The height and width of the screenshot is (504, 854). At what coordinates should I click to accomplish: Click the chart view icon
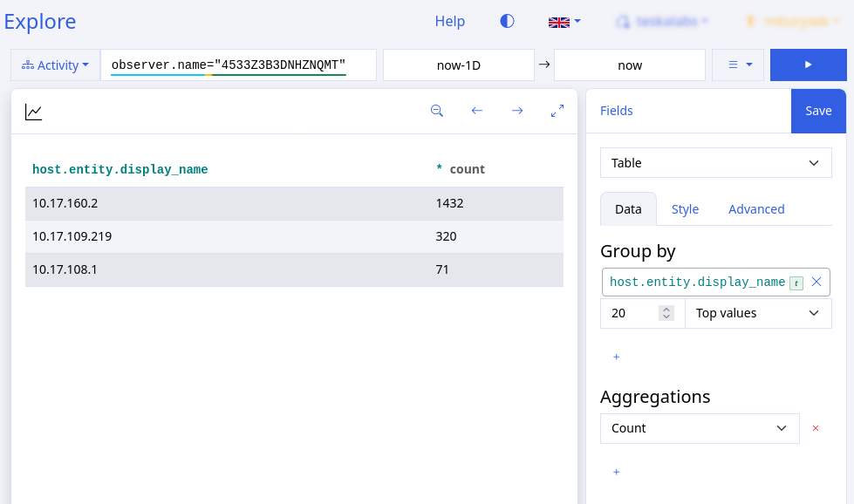tap(34, 112)
